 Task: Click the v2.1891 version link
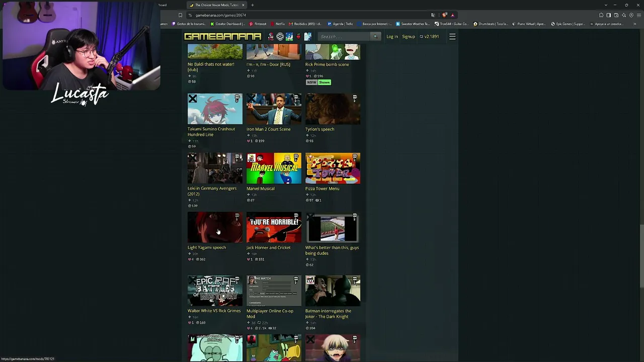pos(429,37)
